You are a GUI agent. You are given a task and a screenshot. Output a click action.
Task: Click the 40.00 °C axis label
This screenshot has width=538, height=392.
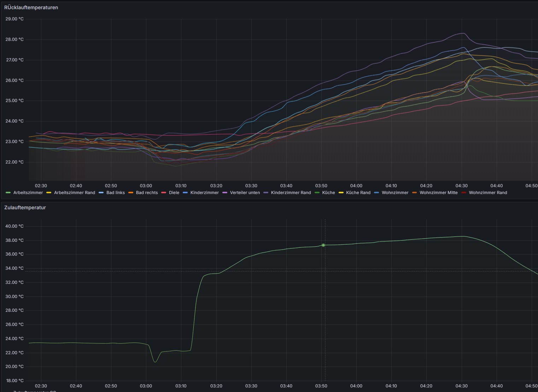(x=14, y=226)
